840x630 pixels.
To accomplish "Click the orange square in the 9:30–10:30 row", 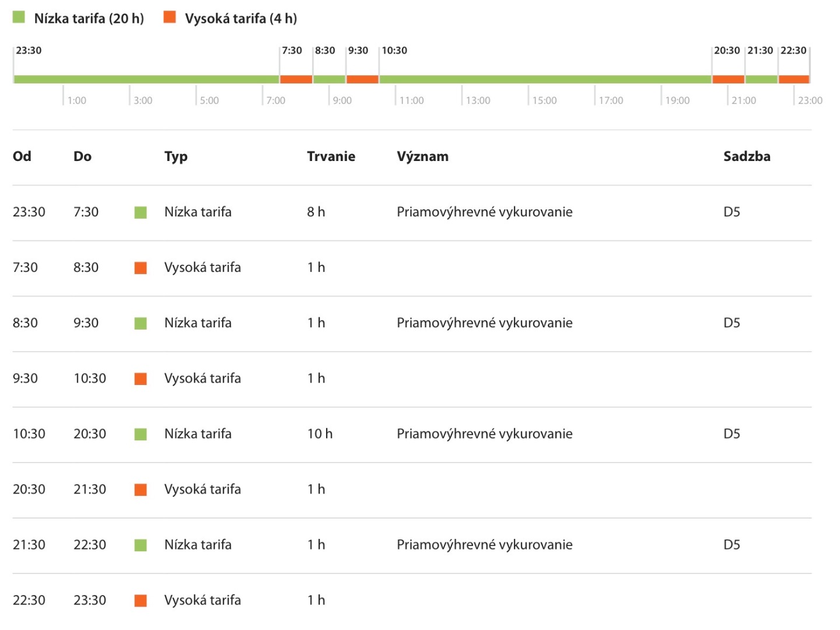I will tap(141, 379).
